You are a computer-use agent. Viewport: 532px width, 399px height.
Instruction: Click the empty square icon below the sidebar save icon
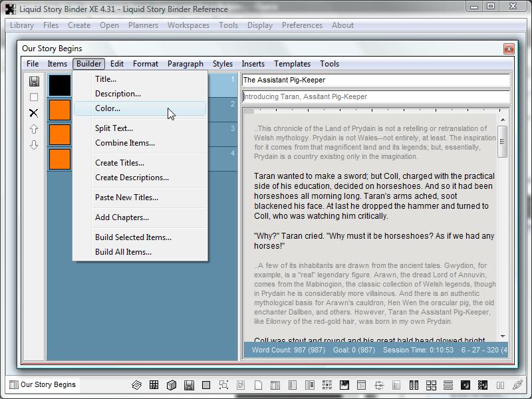[x=34, y=97]
